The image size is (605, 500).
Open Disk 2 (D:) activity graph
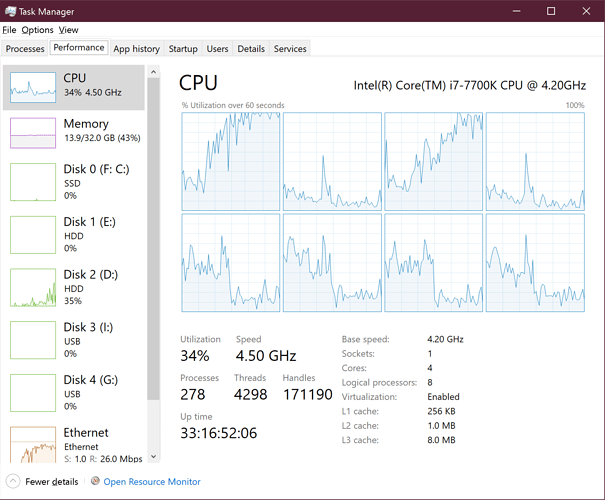pyautogui.click(x=33, y=287)
